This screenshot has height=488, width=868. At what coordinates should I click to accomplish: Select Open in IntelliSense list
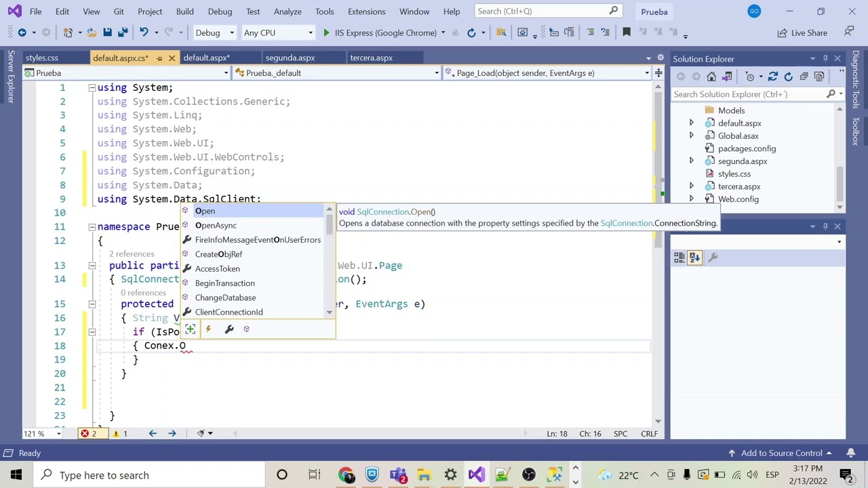(x=254, y=211)
